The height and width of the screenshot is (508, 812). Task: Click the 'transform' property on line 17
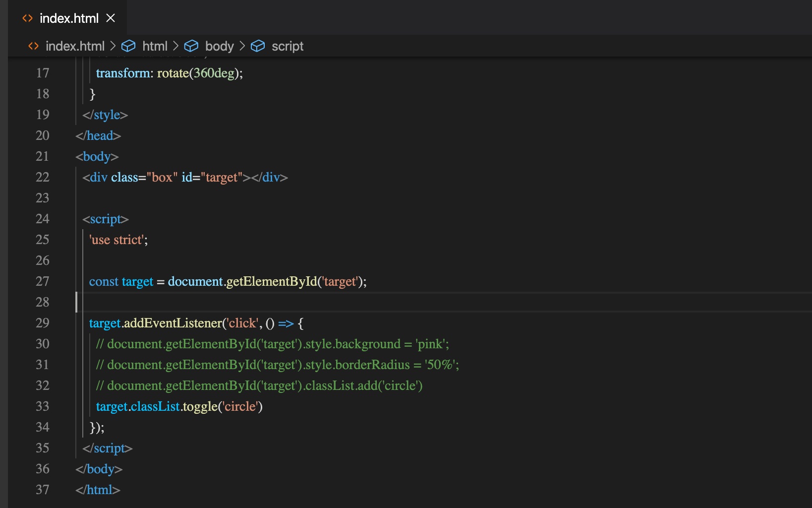(123, 73)
